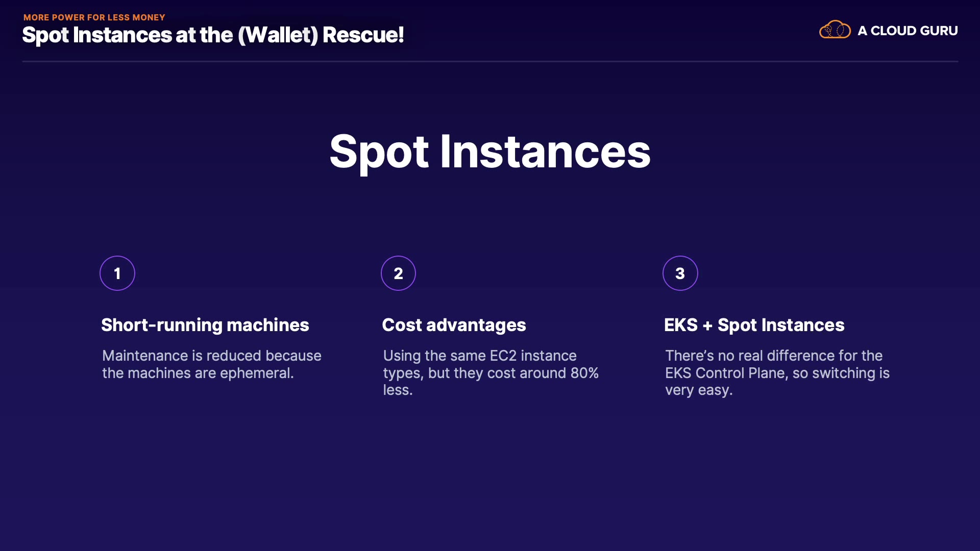Click the words "very easy." in the third description
Screen dimensions: 980x551
pos(698,390)
